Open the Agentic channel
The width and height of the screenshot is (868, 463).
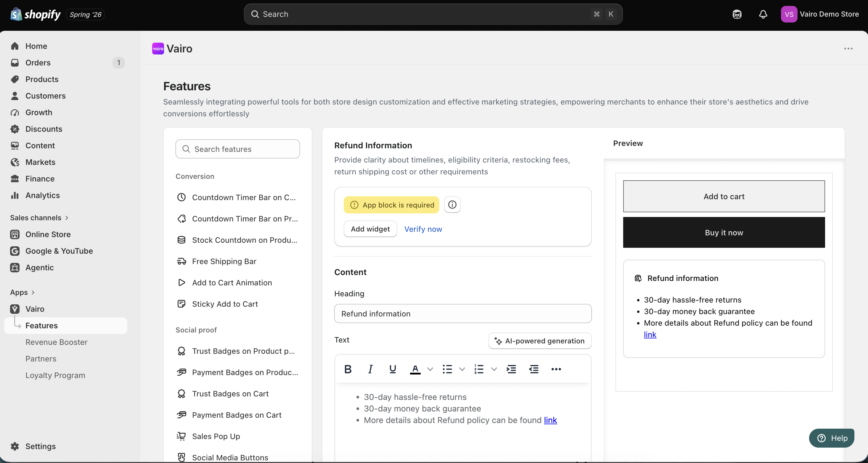point(66,267)
